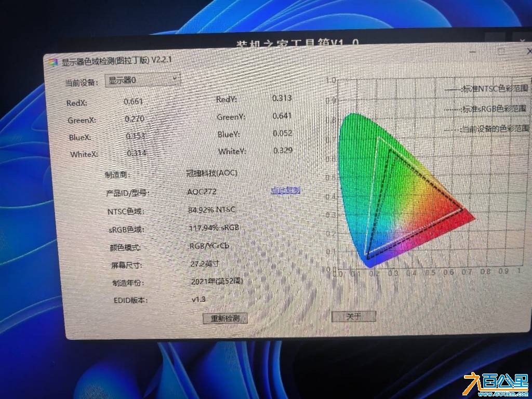This screenshot has height=399, width=532.
Task: Click the screen size value 27.2英寸
Action: pyautogui.click(x=205, y=263)
